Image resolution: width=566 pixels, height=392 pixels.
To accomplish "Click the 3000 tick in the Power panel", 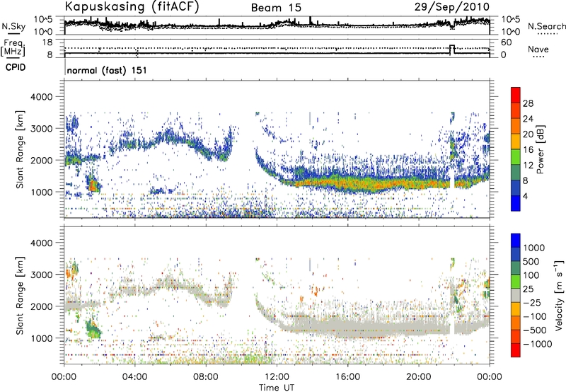I will tap(42, 129).
